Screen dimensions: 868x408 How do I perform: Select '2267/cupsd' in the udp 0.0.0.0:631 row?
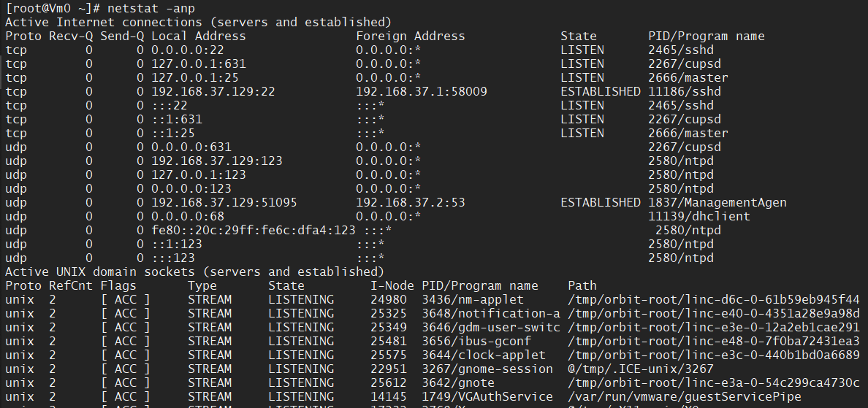pos(685,147)
